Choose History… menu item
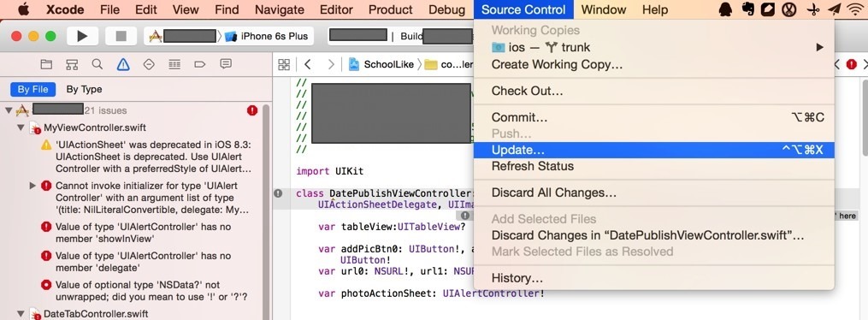 click(x=653, y=278)
